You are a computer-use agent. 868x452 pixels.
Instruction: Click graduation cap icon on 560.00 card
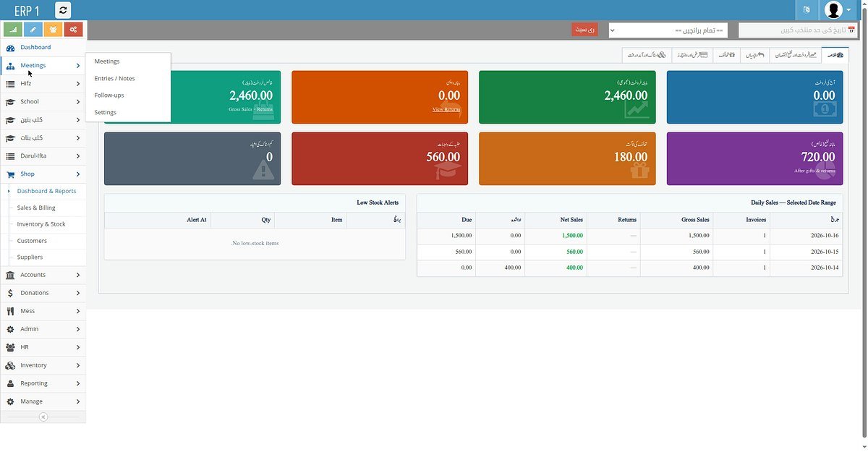pos(448,171)
